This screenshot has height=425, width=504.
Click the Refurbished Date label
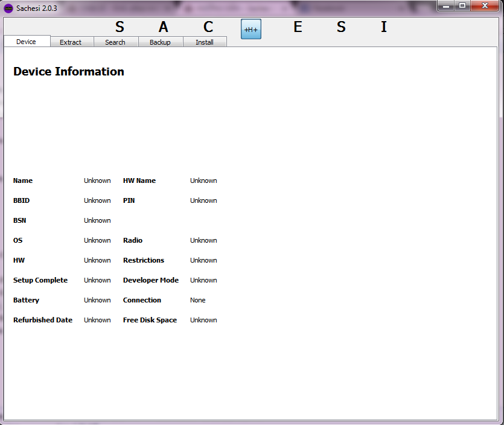(43, 320)
